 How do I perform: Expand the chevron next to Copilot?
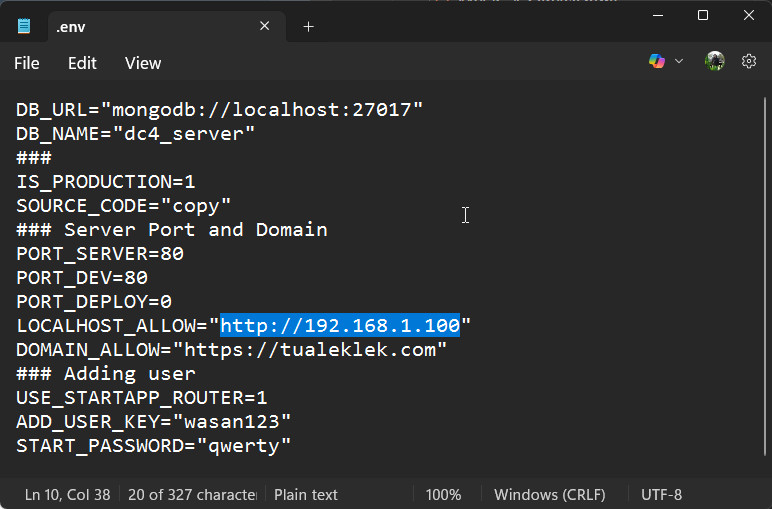[679, 62]
